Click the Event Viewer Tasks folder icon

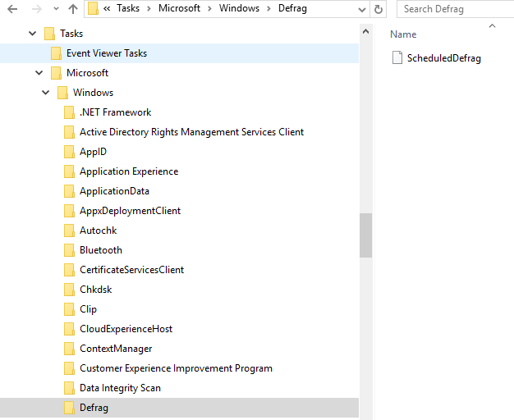pyautogui.click(x=56, y=53)
